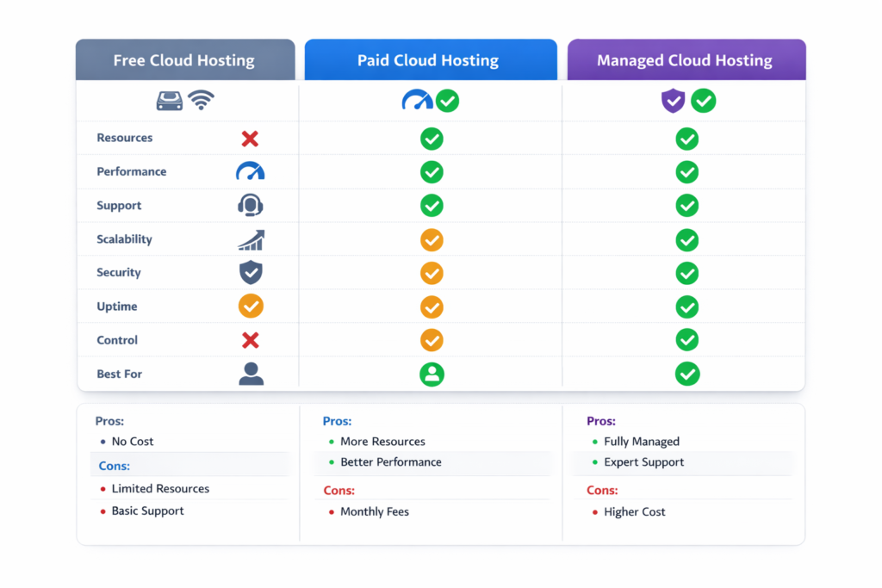
Task: Click Paid column orange check for Uptime
Action: (432, 307)
